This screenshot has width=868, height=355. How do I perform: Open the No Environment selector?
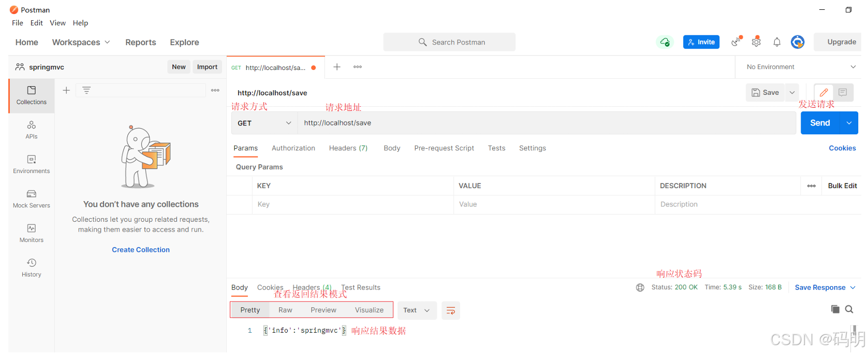point(801,67)
